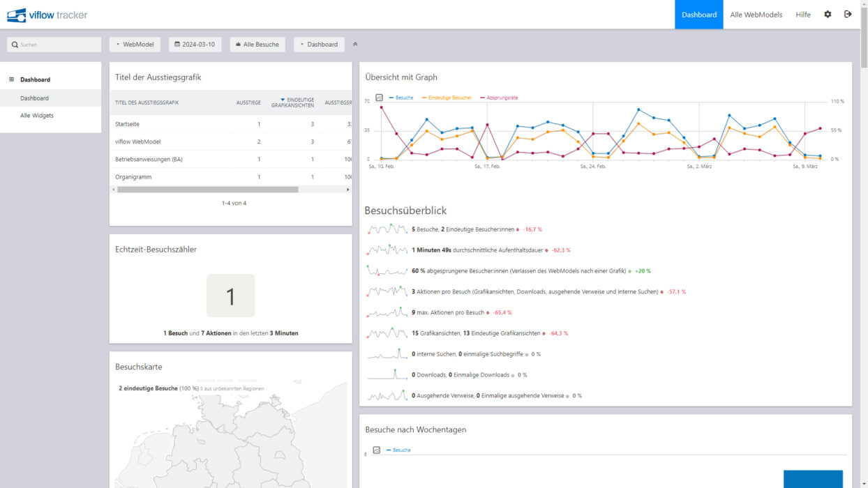Click sparkline for max. Aktionen row

click(387, 312)
